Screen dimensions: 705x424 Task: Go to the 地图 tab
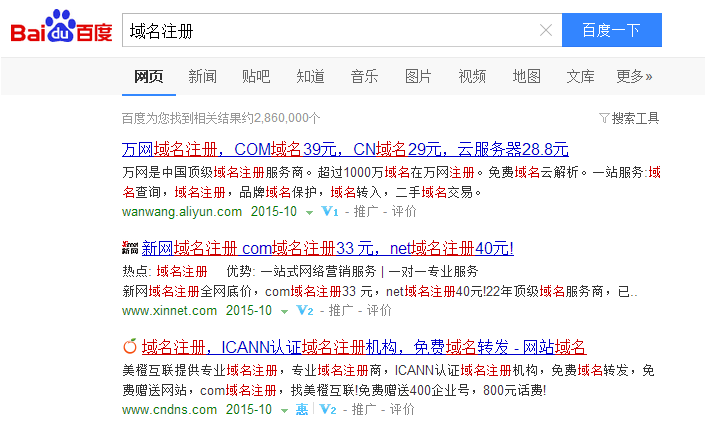[527, 76]
